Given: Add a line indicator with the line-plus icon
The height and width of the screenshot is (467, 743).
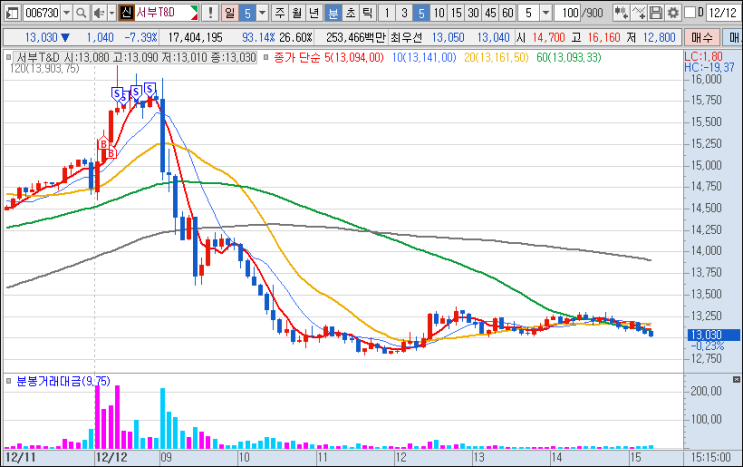Looking at the screenshot, I should [639, 13].
